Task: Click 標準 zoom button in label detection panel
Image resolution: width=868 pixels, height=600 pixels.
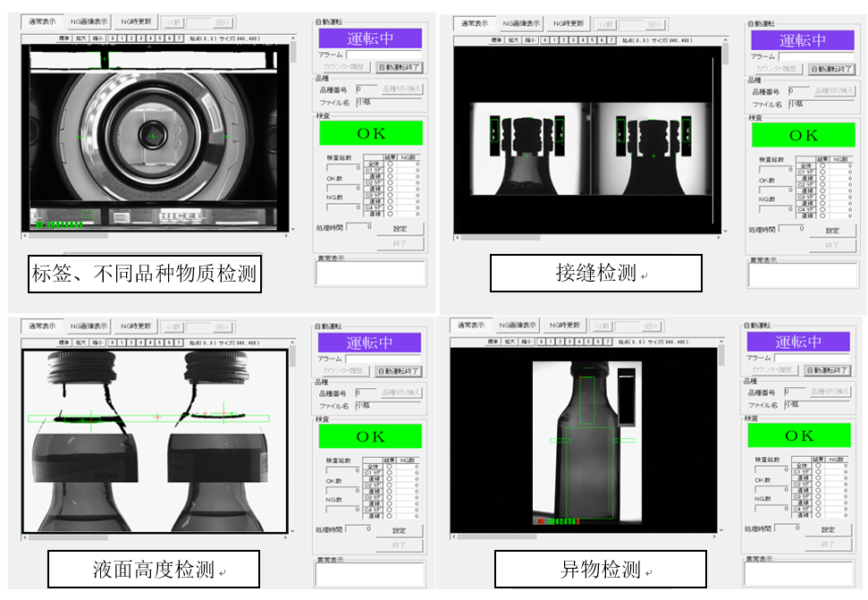Action: point(64,38)
